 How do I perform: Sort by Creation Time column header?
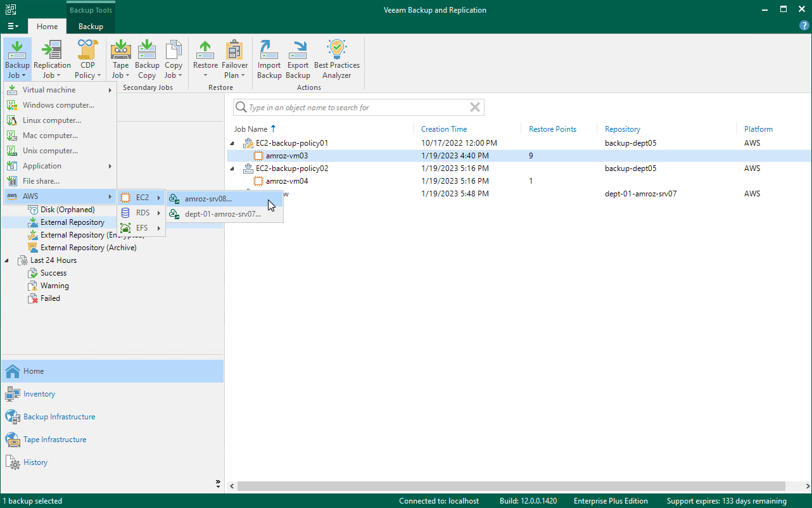click(x=444, y=129)
